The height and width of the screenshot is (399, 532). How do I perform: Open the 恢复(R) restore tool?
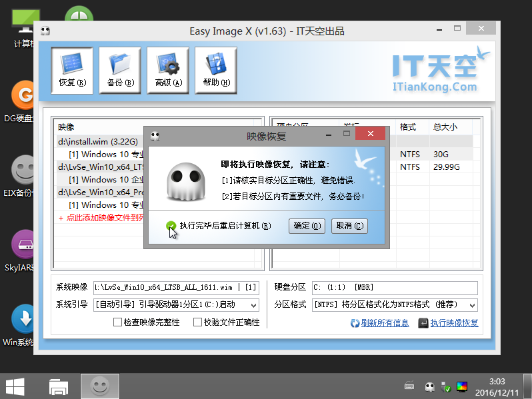pyautogui.click(x=72, y=71)
